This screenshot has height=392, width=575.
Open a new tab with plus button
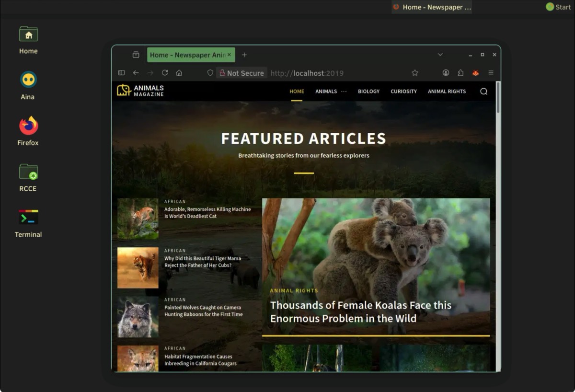click(x=244, y=55)
